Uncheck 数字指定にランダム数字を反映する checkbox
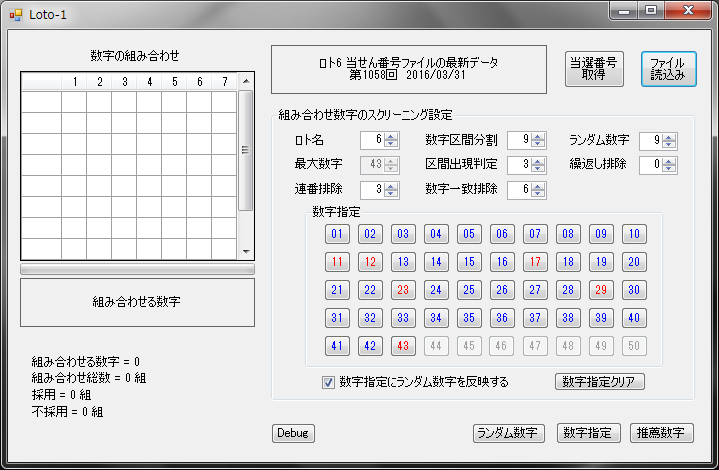This screenshot has height=470, width=719. 328,382
